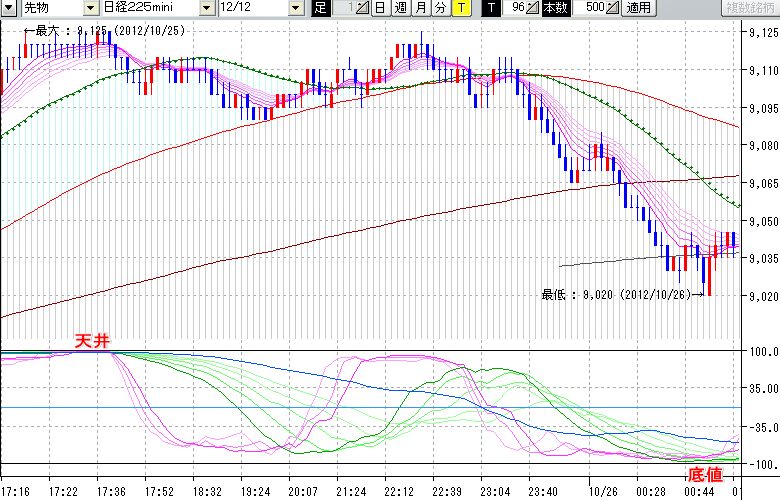Click the red 天井 ceiling marker
780x500 pixels.
pyautogui.click(x=98, y=342)
